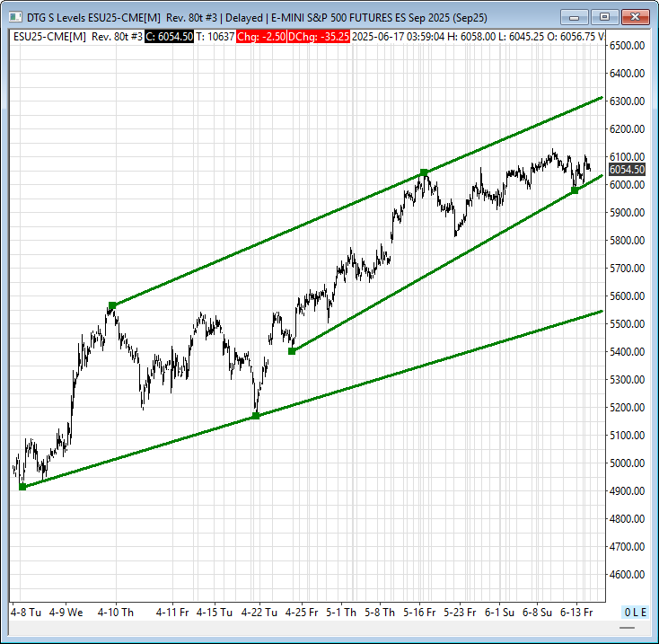This screenshot has height=644, width=659.
Task: Click the 6054.50 current price marker
Action: pyautogui.click(x=626, y=169)
